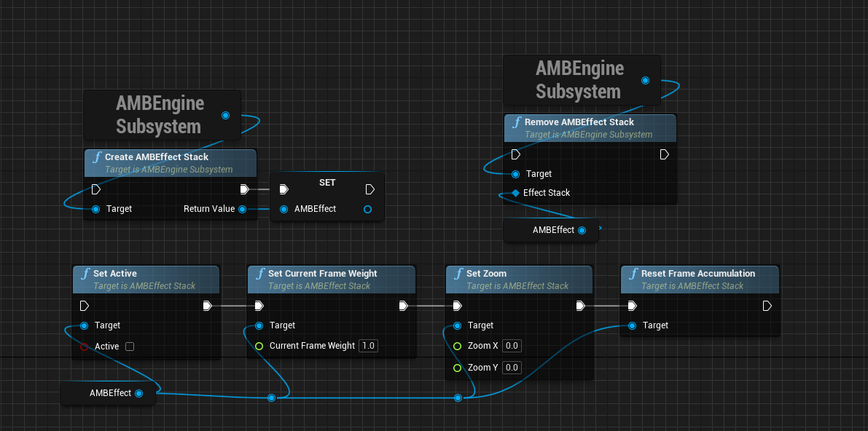The image size is (868, 431).
Task: Click output pin of lower AMBEffect variable node
Action: pyautogui.click(x=139, y=393)
